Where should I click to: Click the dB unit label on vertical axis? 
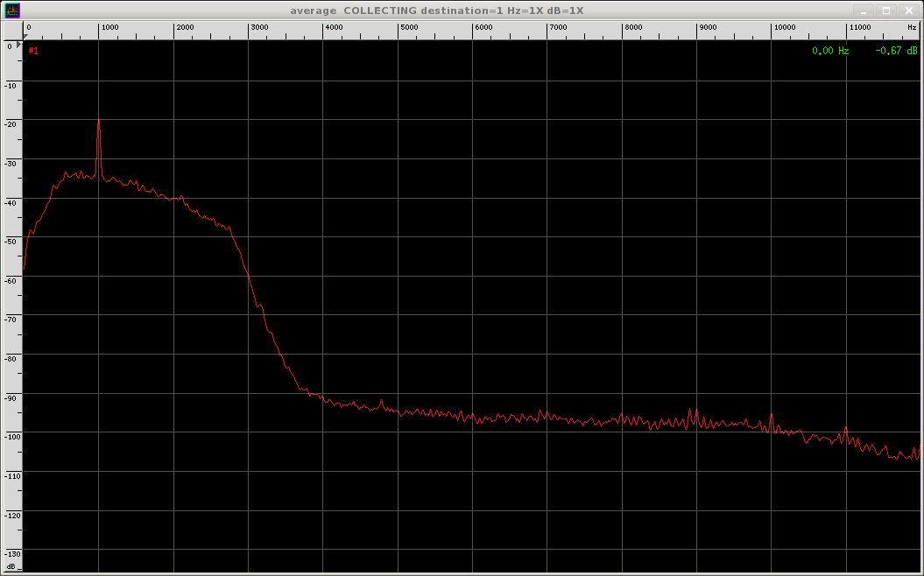(x=11, y=566)
